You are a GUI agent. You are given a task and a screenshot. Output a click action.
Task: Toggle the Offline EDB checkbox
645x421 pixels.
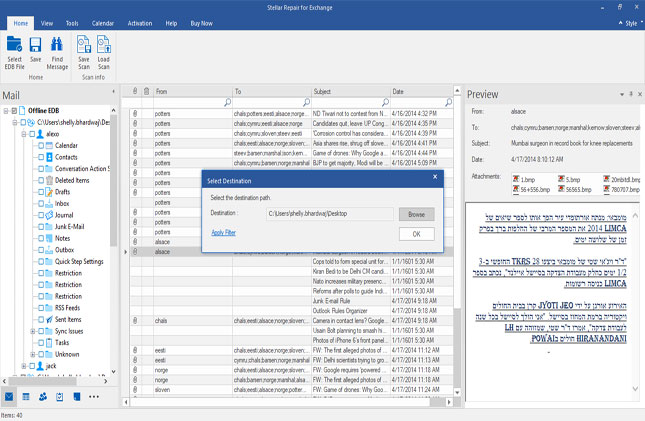(x=14, y=111)
